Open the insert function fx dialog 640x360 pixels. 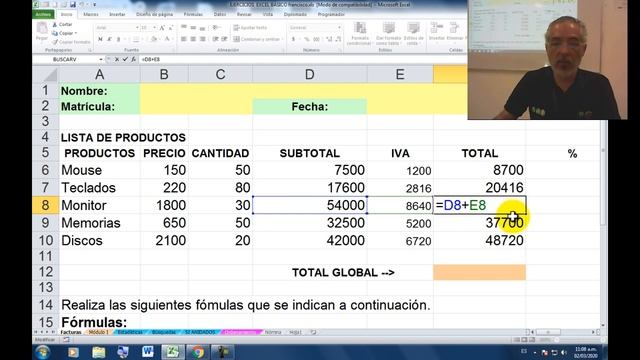tap(133, 59)
